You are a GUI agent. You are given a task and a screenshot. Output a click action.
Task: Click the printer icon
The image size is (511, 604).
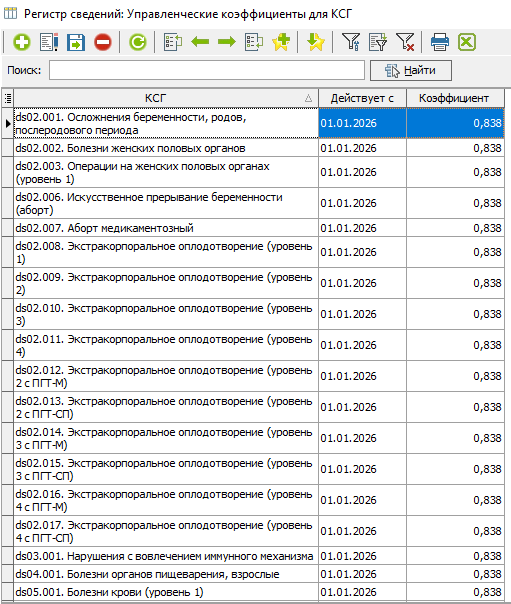[439, 42]
